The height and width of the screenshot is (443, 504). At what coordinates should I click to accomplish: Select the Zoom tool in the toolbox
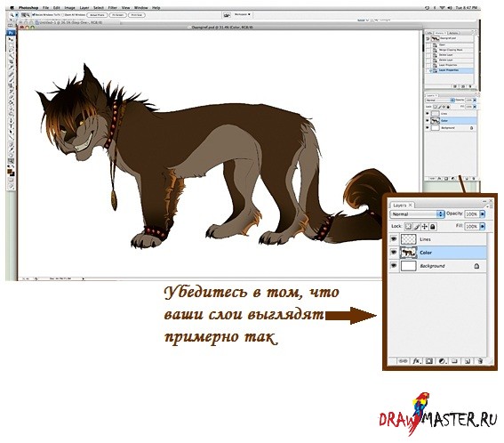coord(11,160)
